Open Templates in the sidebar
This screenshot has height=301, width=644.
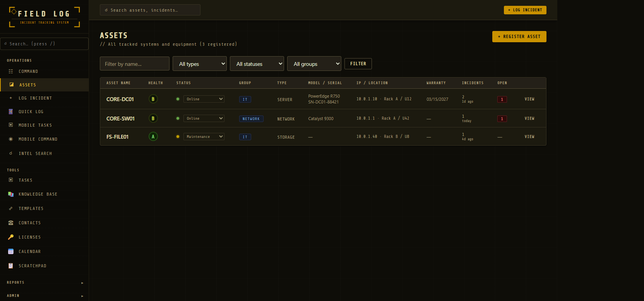click(x=45, y=208)
